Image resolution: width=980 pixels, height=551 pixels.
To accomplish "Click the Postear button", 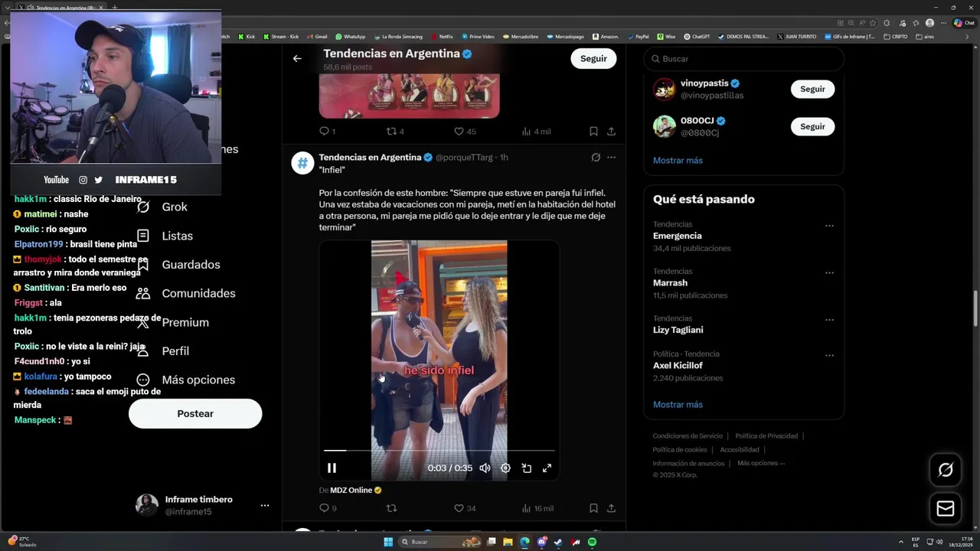I will (x=195, y=413).
